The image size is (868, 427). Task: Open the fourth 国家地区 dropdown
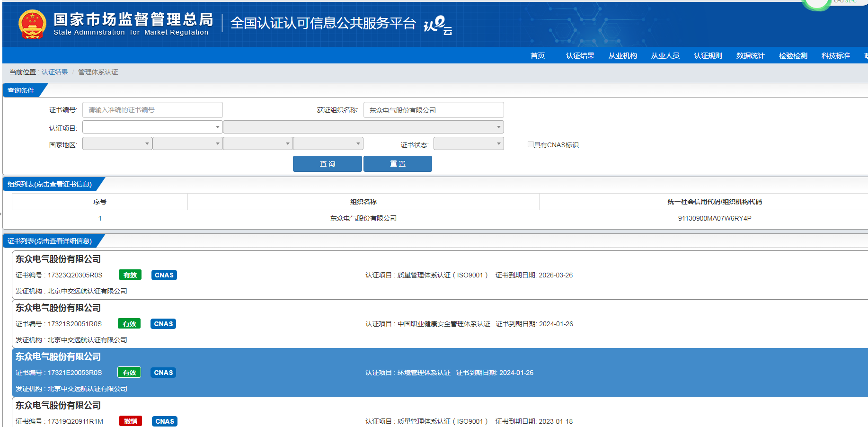tap(328, 143)
